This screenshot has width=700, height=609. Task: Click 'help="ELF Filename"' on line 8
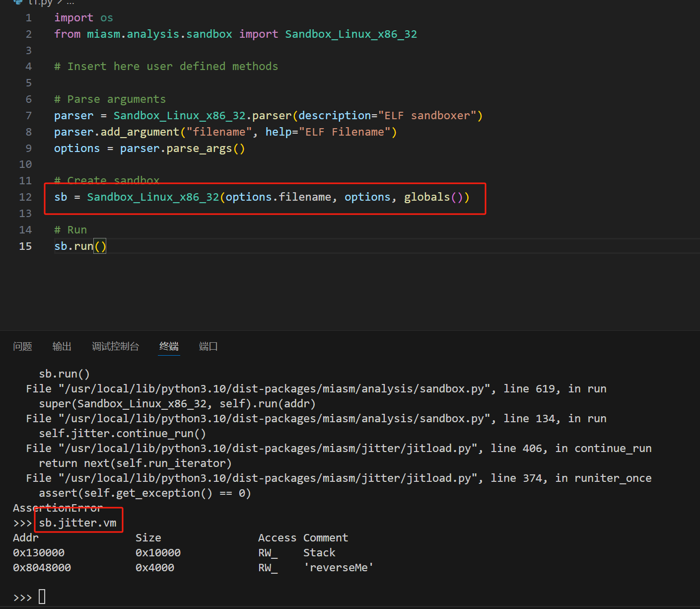tap(328, 132)
